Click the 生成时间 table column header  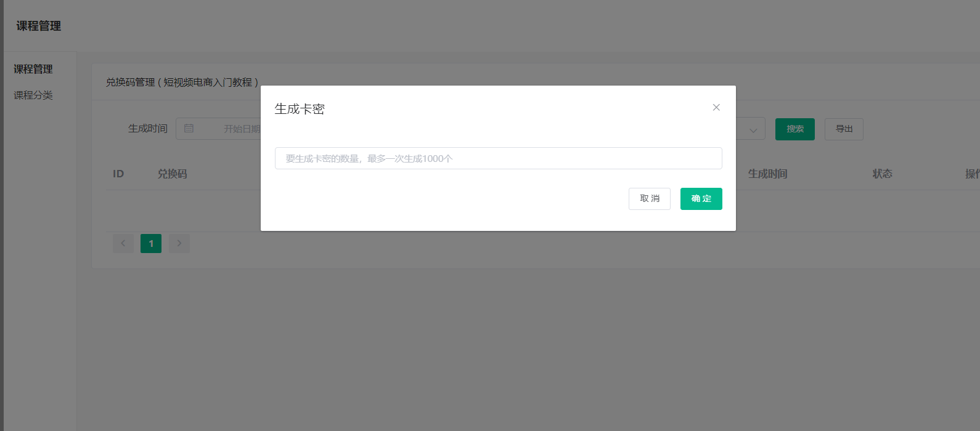(767, 174)
